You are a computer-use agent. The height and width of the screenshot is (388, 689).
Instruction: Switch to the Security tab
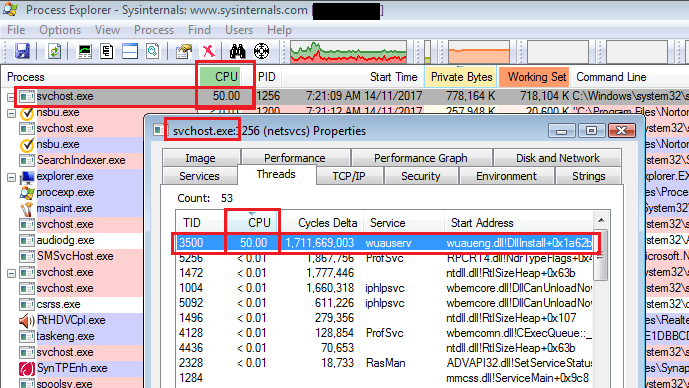coord(421,176)
